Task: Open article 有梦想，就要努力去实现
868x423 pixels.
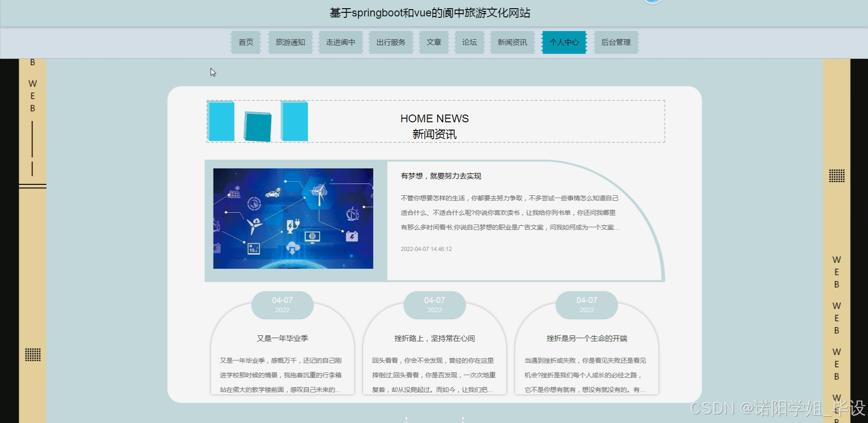Action: [440, 176]
